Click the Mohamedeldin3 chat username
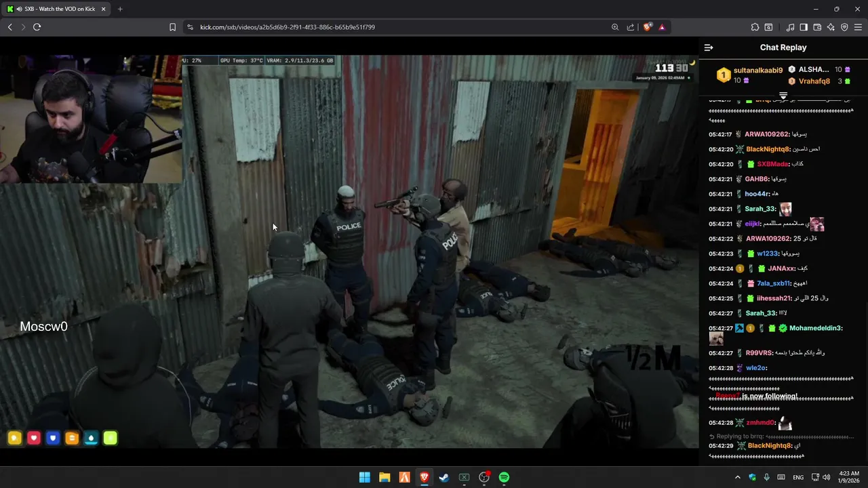This screenshot has width=868, height=488. coord(815,328)
